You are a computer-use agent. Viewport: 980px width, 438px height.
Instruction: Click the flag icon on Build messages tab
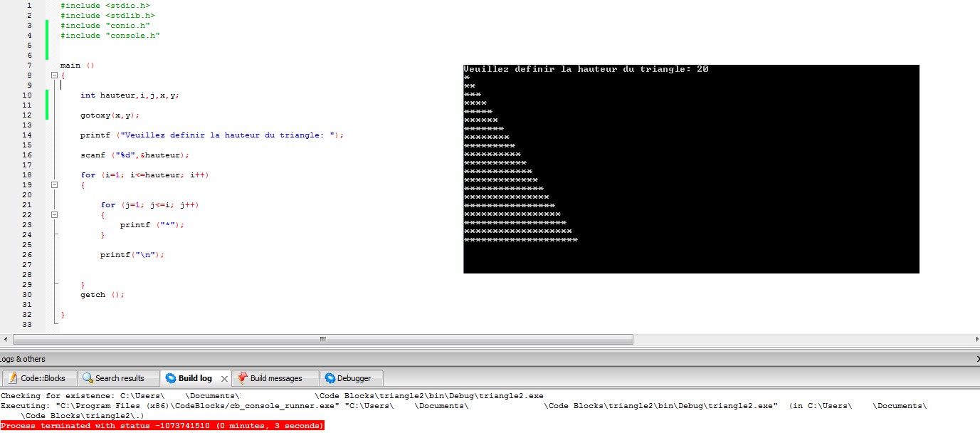pos(242,378)
